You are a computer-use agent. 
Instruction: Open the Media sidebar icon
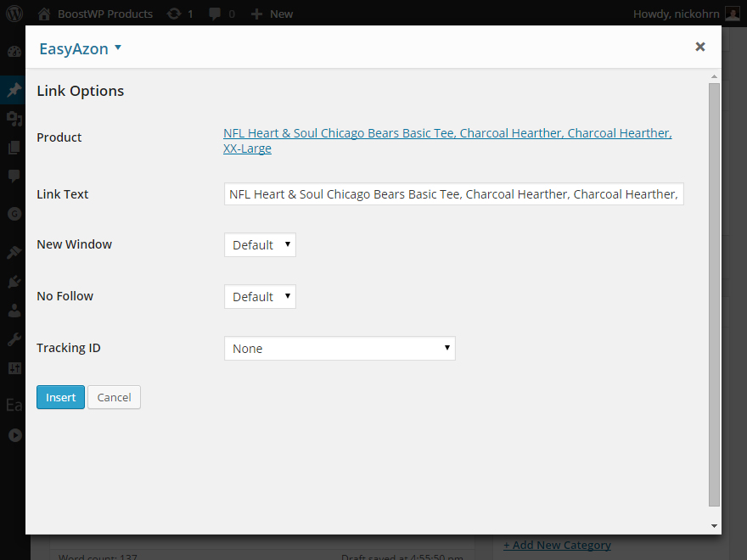[14, 118]
